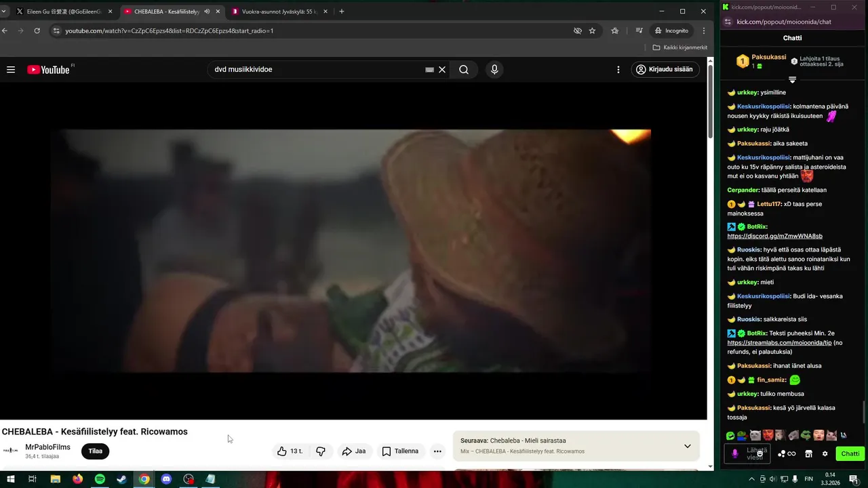Viewport: 868px width, 488px height.
Task: Click Paksukassi leaderboard first place entry
Action: point(761,61)
